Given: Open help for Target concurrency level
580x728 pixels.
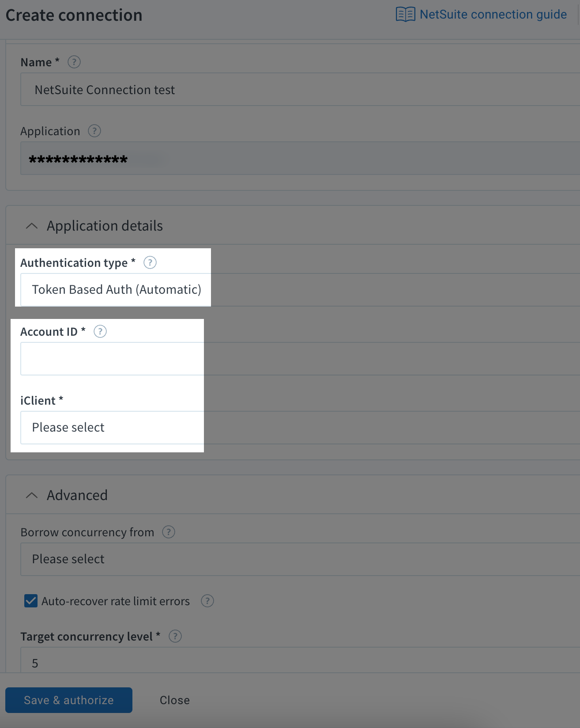Looking at the screenshot, I should pos(175,636).
